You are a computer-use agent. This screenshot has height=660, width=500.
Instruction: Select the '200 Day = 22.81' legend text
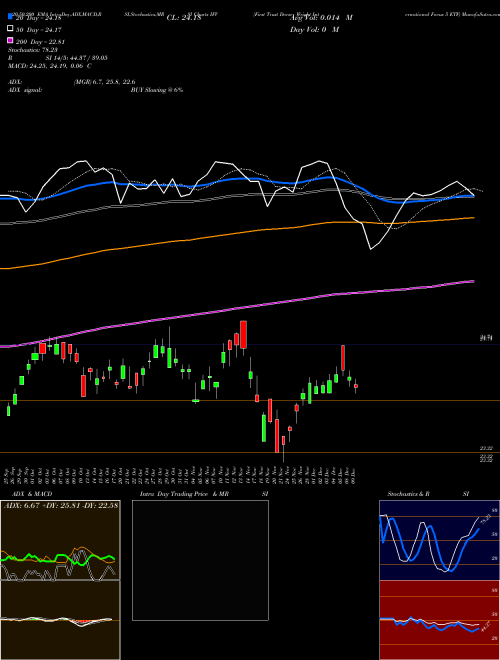tap(40, 42)
